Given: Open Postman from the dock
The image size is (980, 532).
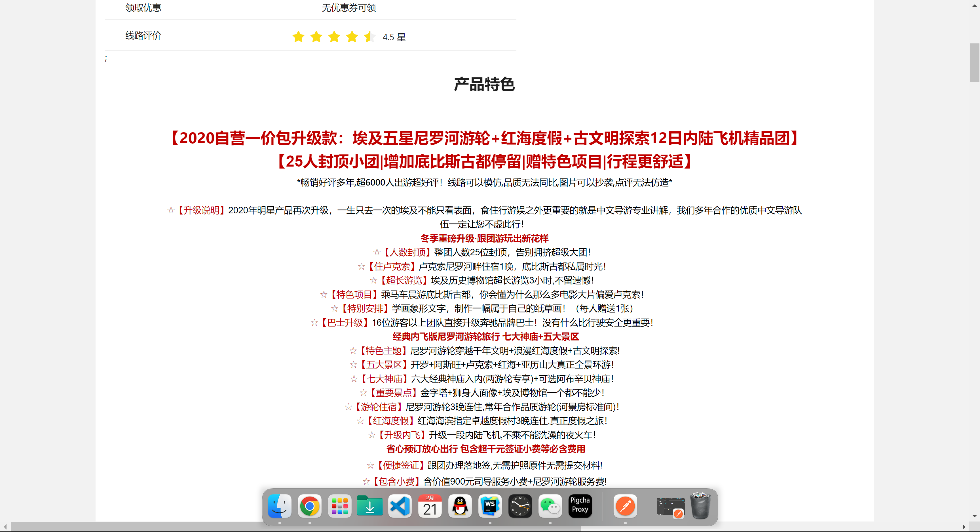Looking at the screenshot, I should [625, 506].
